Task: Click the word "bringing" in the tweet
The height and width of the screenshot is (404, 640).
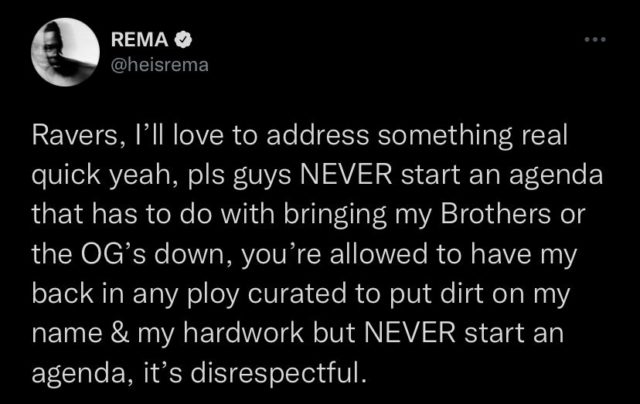Action: pyautogui.click(x=335, y=216)
